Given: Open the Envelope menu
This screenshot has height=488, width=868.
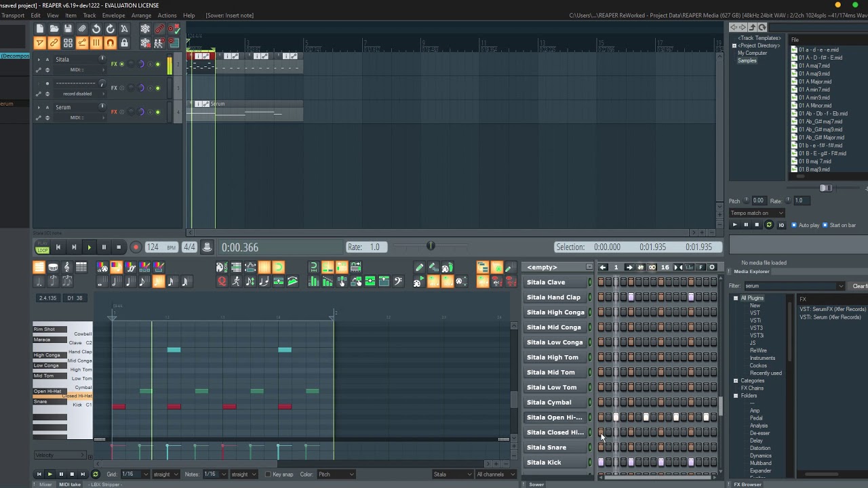Looking at the screenshot, I should [113, 15].
